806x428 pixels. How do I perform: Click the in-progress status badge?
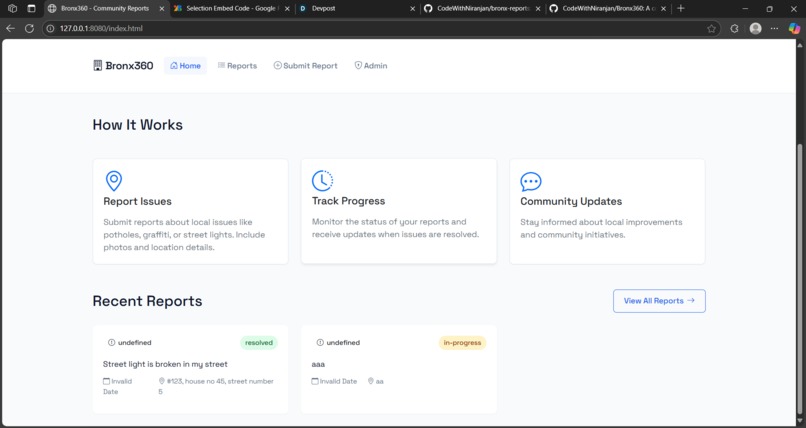[x=462, y=343]
